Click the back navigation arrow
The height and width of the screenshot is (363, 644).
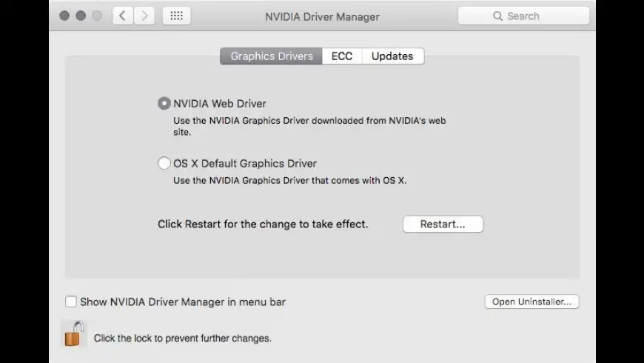tap(123, 16)
